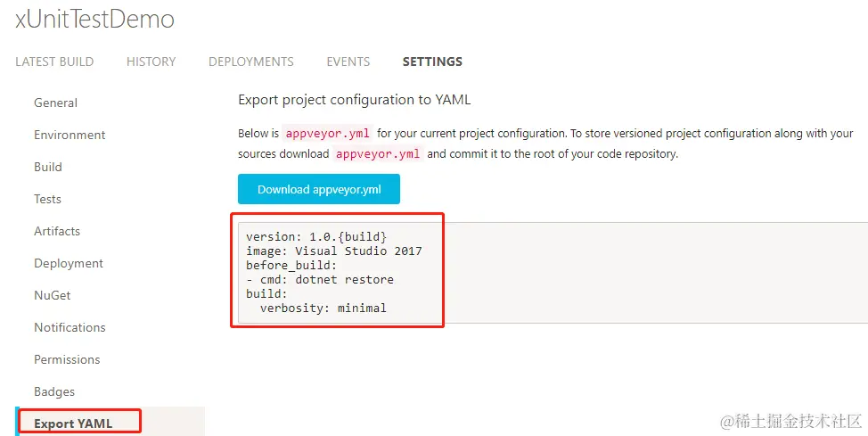This screenshot has height=436, width=868.
Task: Click the '- cmd: dotnet restore' line
Action: [x=320, y=279]
